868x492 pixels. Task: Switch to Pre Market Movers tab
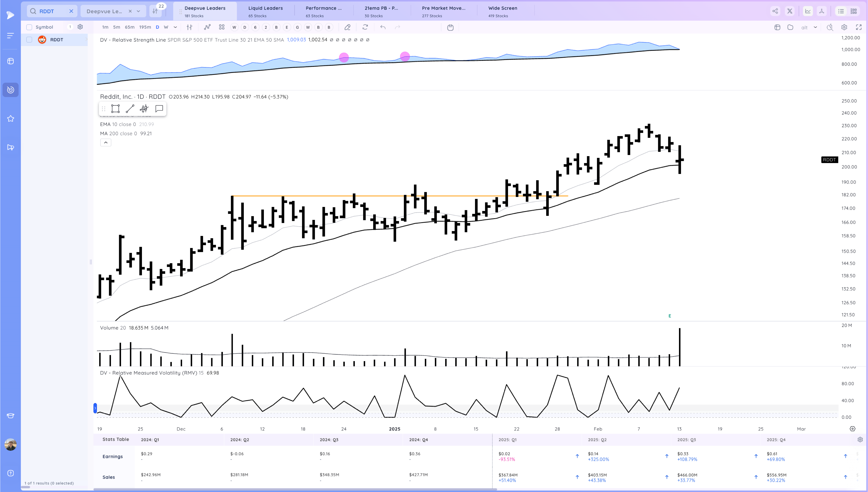pyautogui.click(x=443, y=11)
